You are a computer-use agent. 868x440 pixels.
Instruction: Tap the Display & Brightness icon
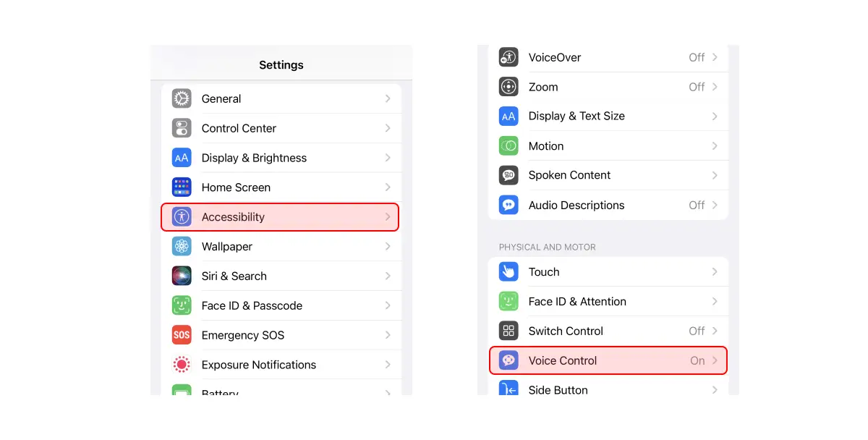[182, 158]
